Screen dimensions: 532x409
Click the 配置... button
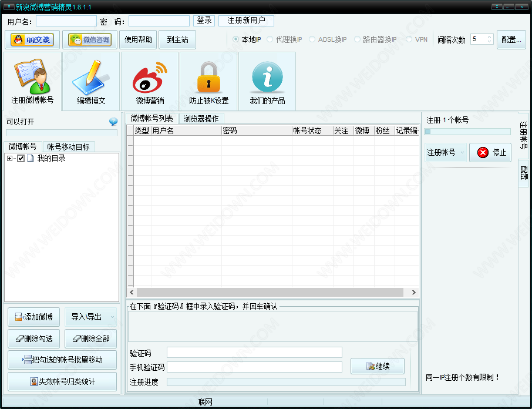(511, 40)
